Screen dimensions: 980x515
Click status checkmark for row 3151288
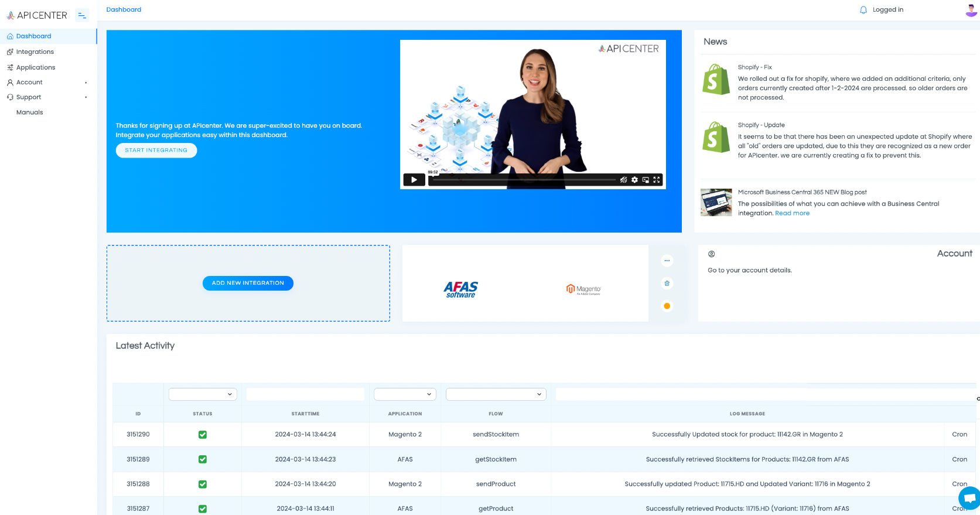203,484
